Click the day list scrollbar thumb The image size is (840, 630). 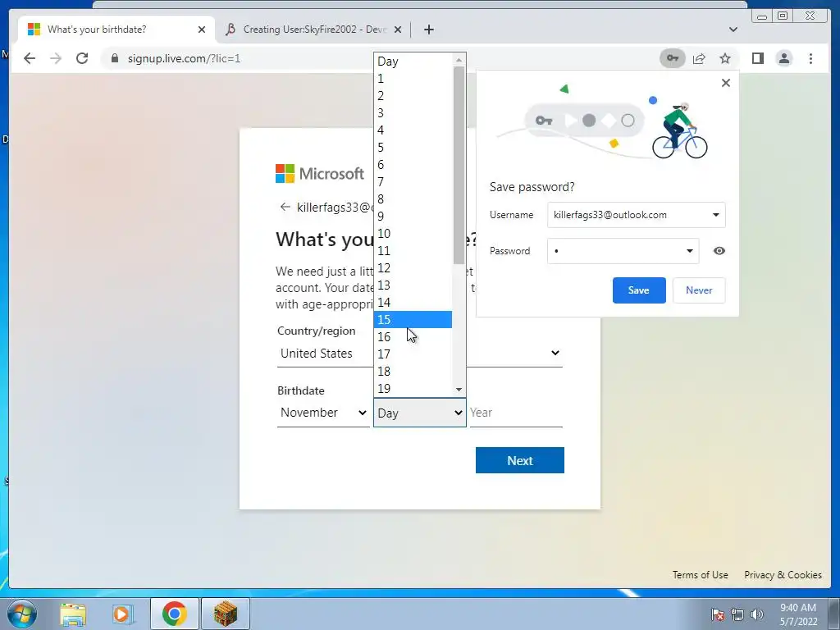(459, 165)
